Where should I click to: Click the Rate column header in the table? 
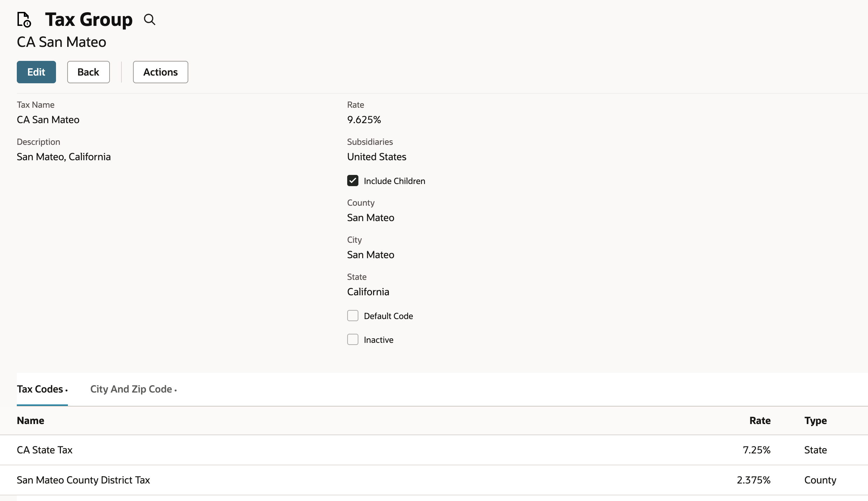pyautogui.click(x=760, y=421)
